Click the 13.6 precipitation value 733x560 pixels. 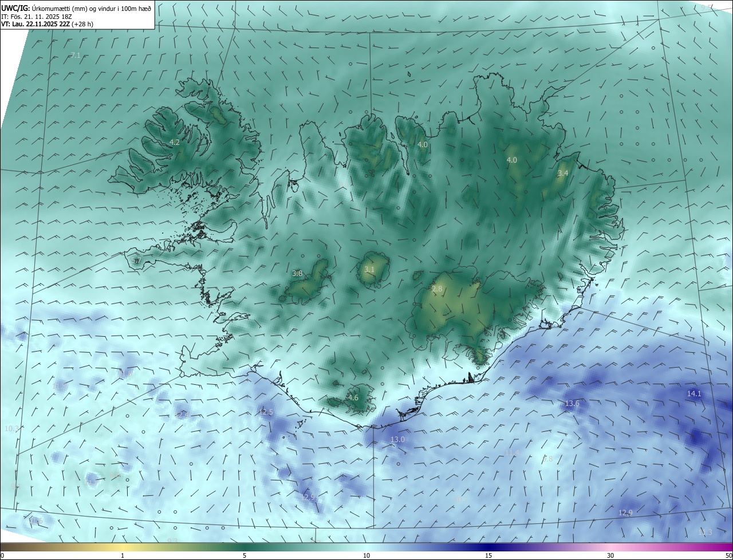[572, 404]
